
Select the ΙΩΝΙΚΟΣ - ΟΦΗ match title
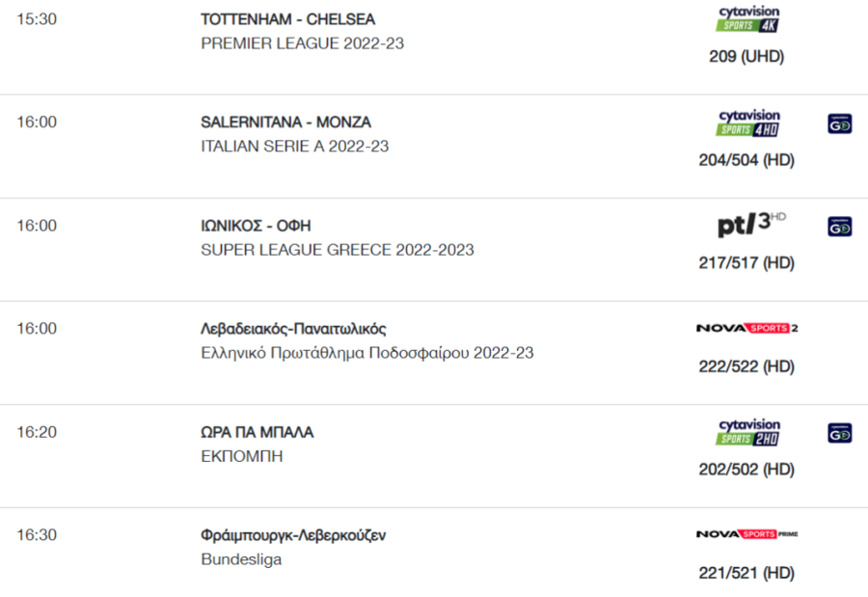(x=256, y=226)
